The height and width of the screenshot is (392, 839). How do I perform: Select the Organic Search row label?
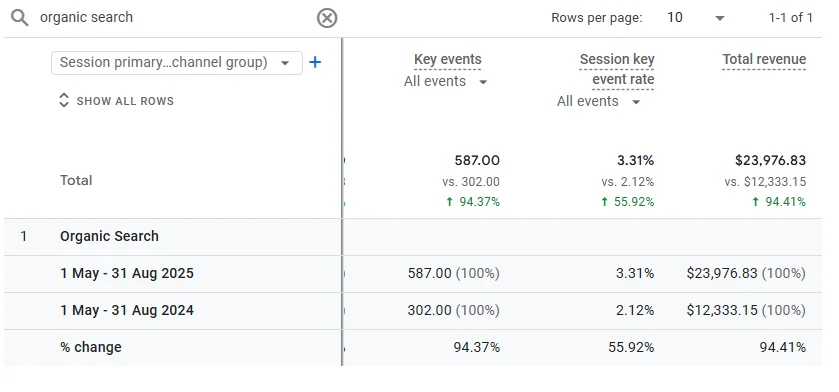click(x=109, y=236)
